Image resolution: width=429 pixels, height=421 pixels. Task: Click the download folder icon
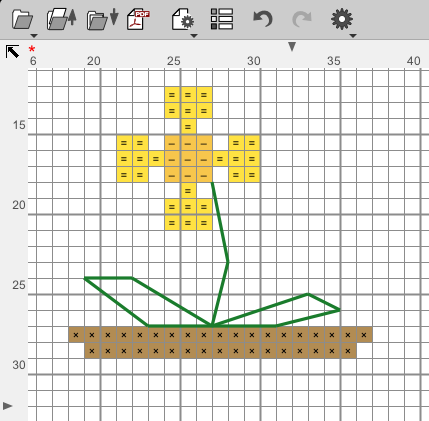click(x=102, y=19)
